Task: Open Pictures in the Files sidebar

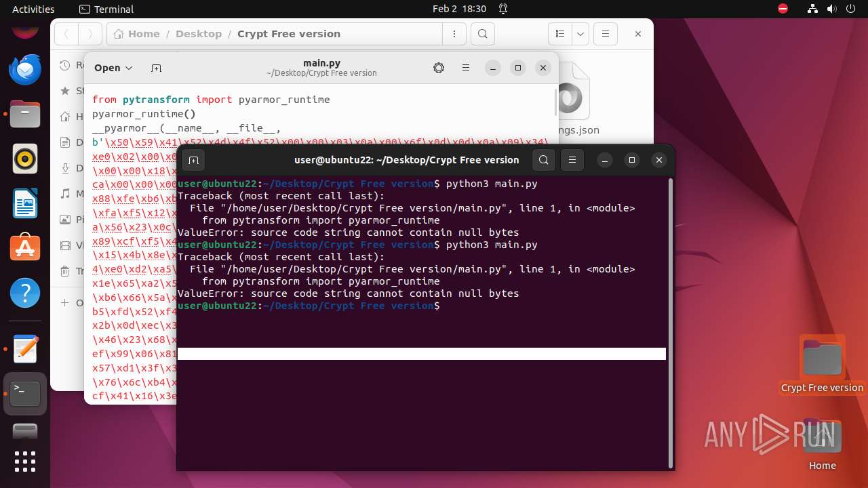Action: [x=71, y=220]
